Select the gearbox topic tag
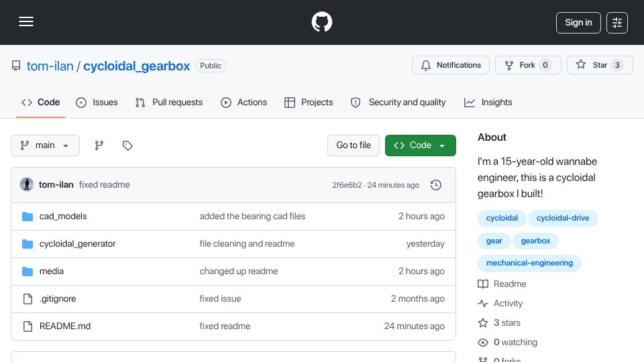Screen dimensions: 644x362 pos(535,241)
